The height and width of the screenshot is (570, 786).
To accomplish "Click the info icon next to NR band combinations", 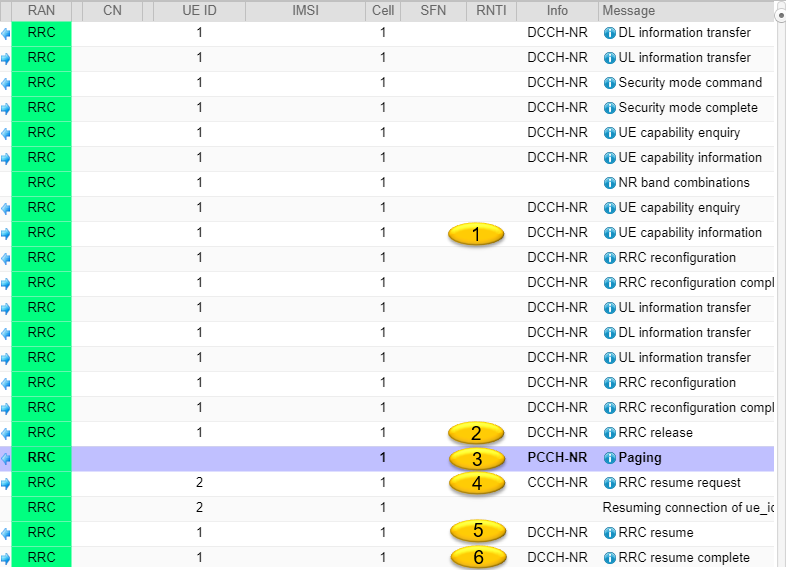I will click(x=610, y=183).
